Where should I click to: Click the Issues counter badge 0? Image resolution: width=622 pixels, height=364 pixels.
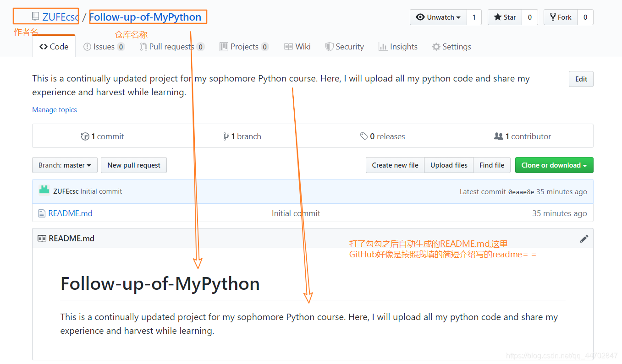point(121,47)
